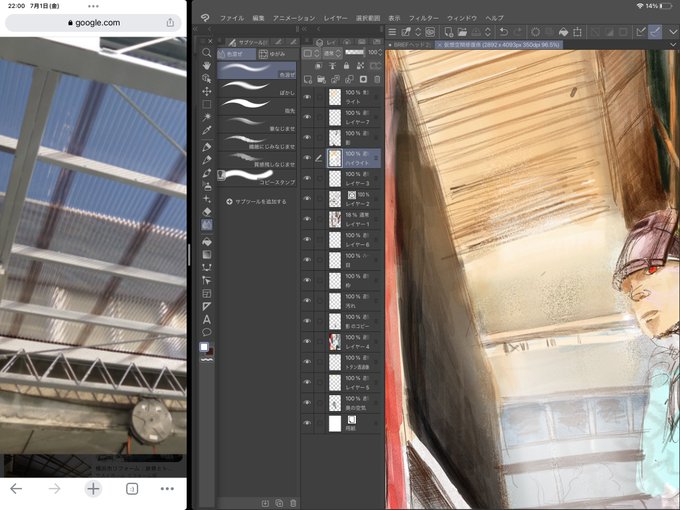The width and height of the screenshot is (680, 510).
Task: Hide the レイヤー4 layer
Action: (307, 341)
